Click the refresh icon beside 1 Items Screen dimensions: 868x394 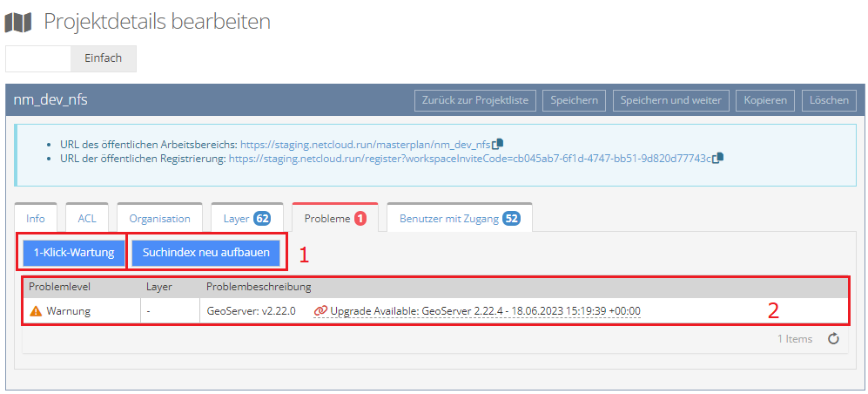point(832,339)
